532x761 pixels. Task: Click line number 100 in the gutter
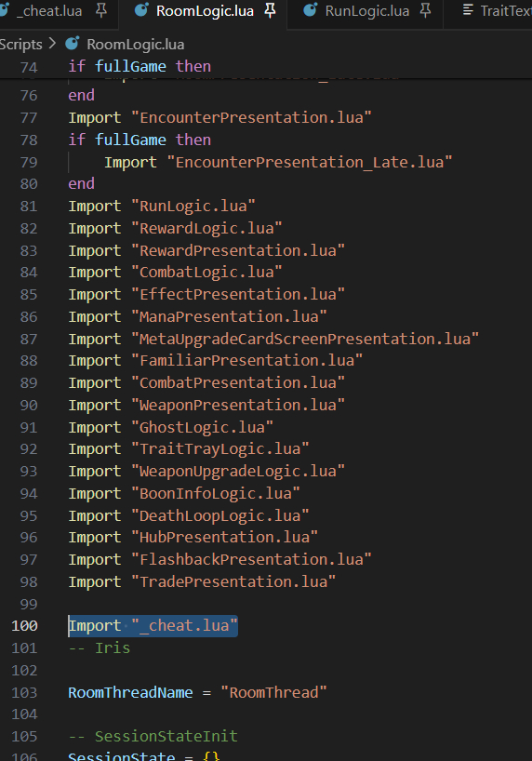click(24, 625)
